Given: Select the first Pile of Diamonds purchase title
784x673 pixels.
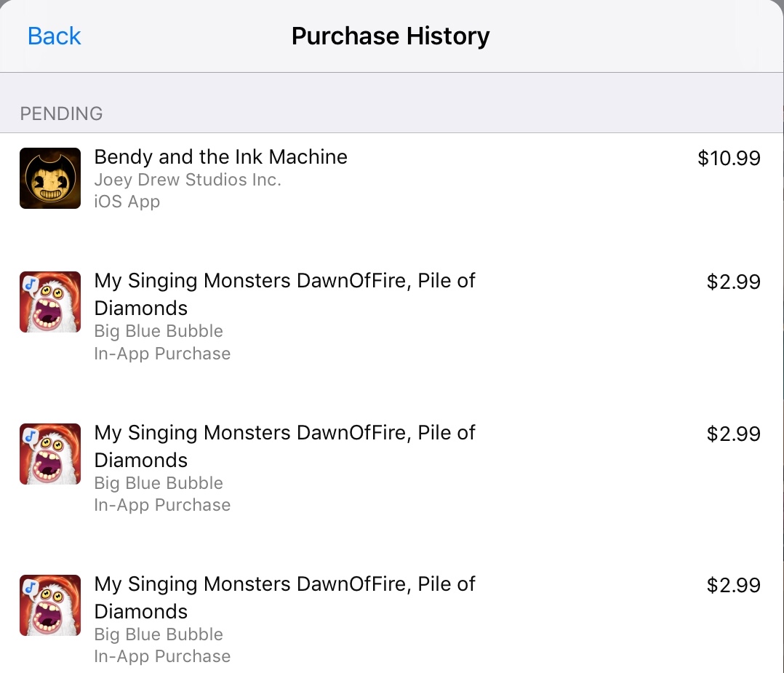Looking at the screenshot, I should [x=284, y=294].
